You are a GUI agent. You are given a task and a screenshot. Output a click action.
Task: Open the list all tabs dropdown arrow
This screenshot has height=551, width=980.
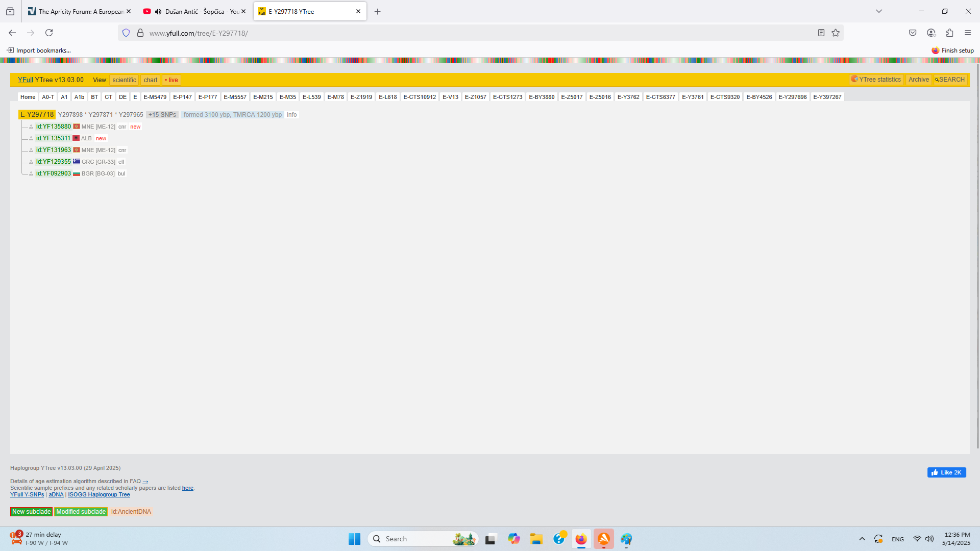(879, 11)
